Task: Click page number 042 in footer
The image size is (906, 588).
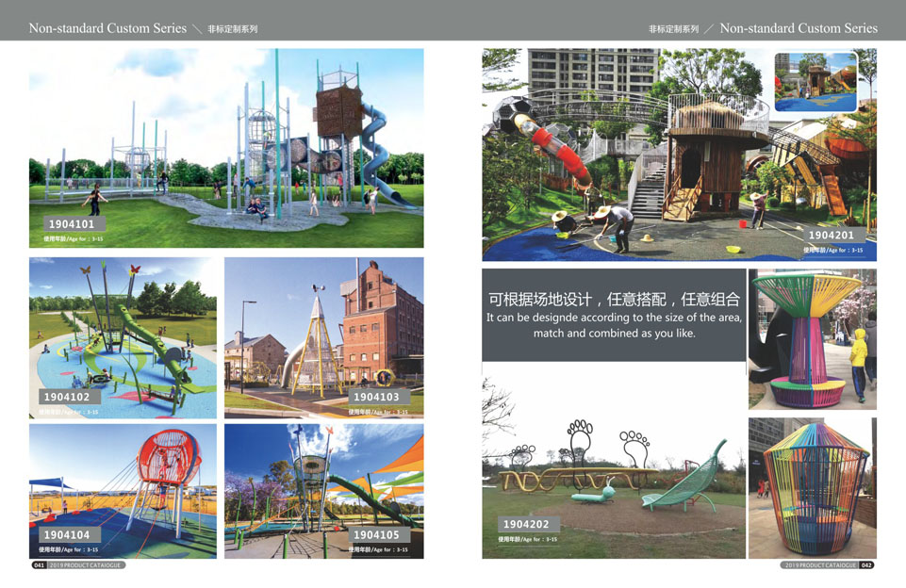Action: (866, 565)
